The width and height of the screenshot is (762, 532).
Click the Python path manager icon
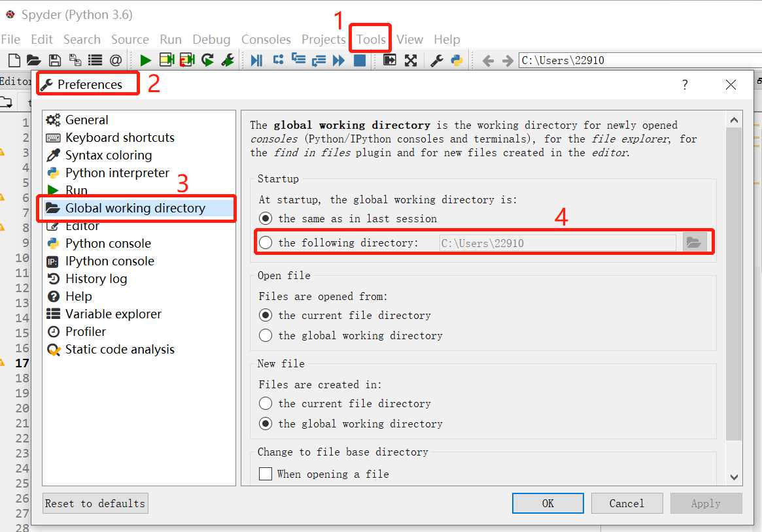(x=457, y=60)
